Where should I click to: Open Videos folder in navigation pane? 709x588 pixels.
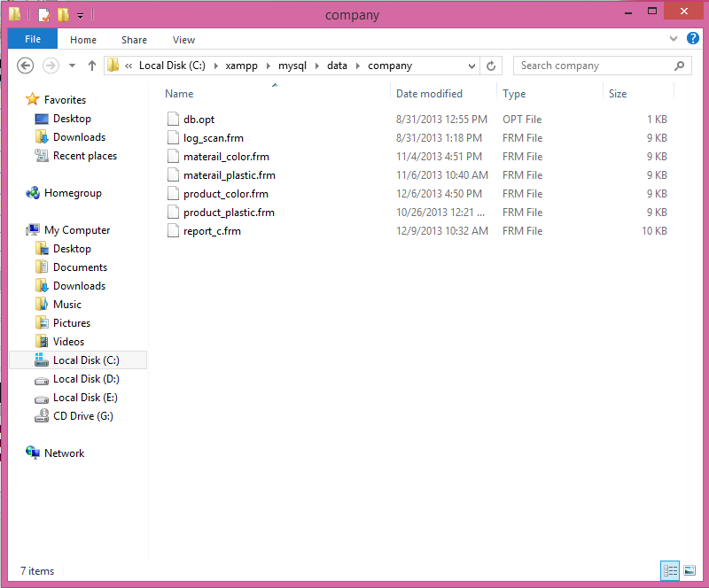(68, 341)
